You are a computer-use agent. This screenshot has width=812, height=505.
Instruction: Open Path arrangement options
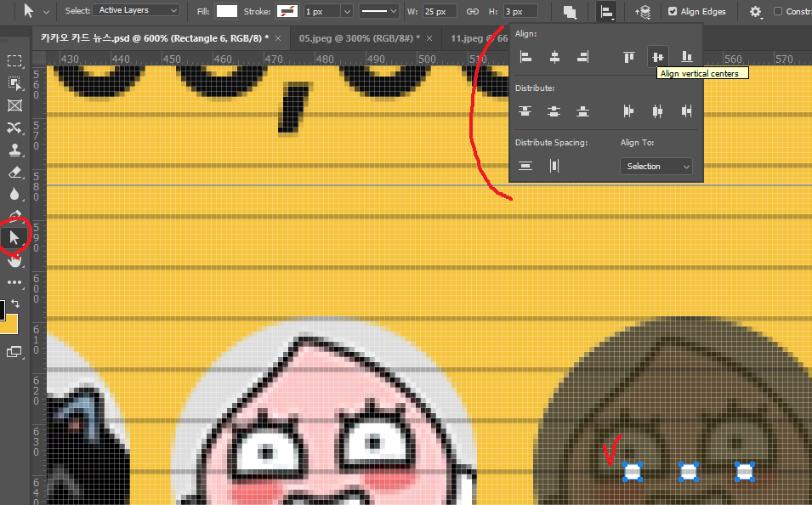[643, 12]
